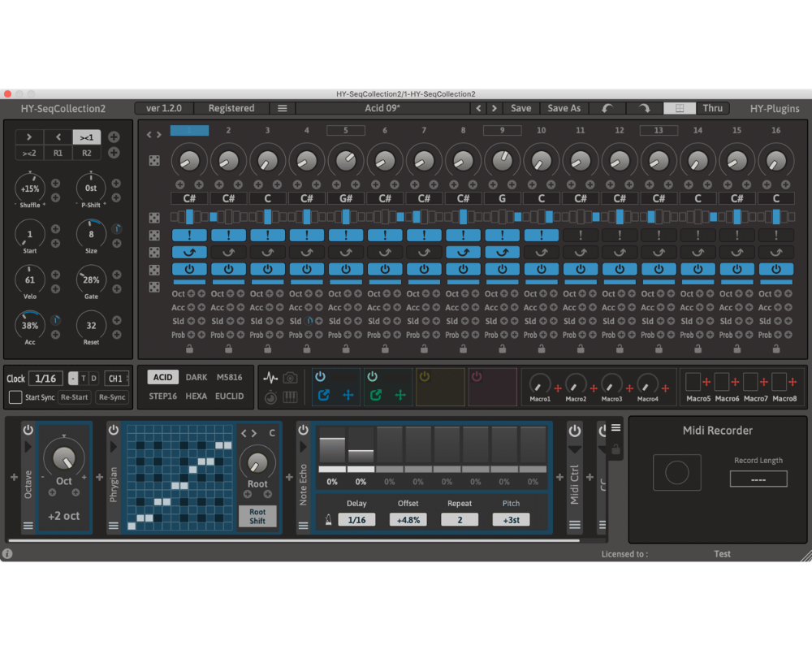Select the DARK sequencer tab
812x650 pixels.
point(197,377)
